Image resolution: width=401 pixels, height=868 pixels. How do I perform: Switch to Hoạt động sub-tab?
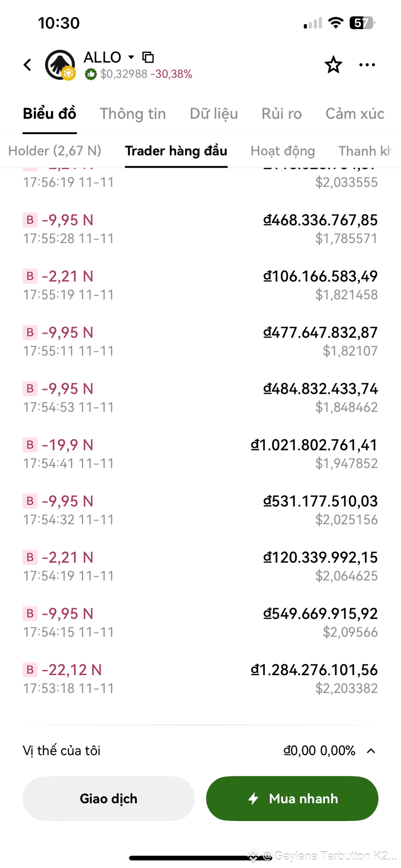click(x=282, y=151)
